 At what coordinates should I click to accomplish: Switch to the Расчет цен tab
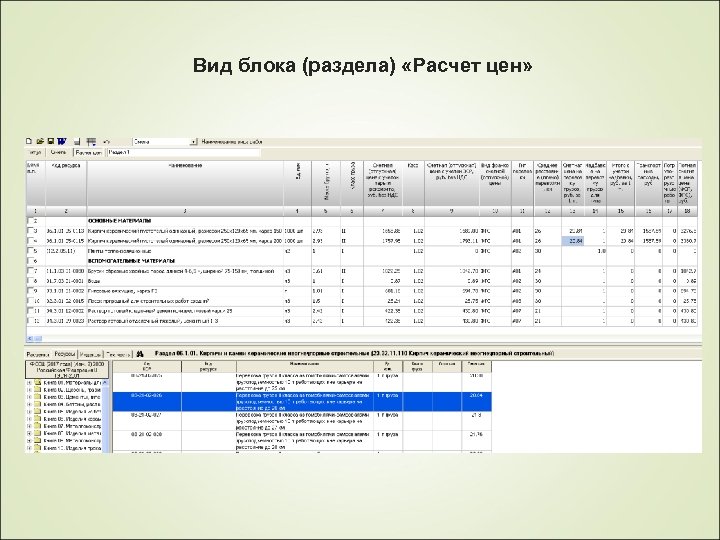click(89, 152)
